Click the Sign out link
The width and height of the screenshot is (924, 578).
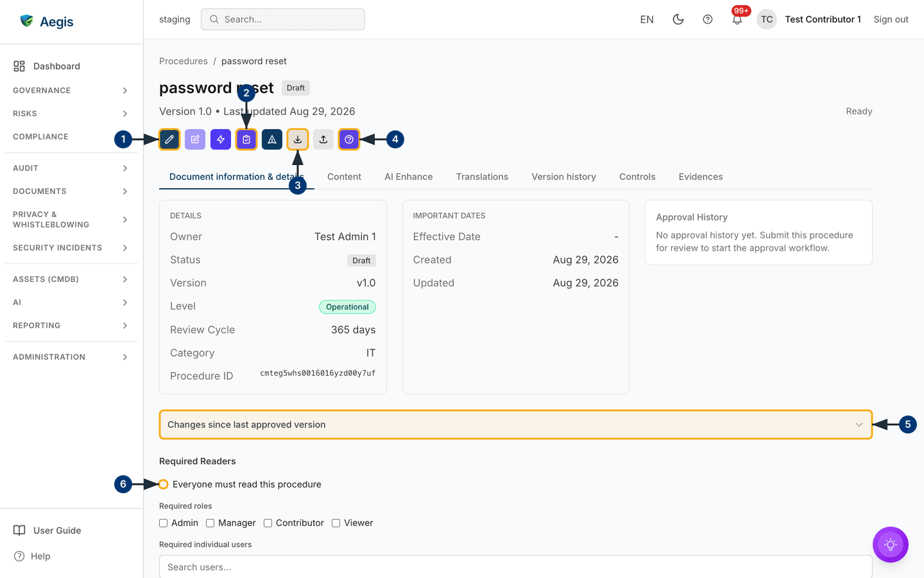tap(891, 19)
